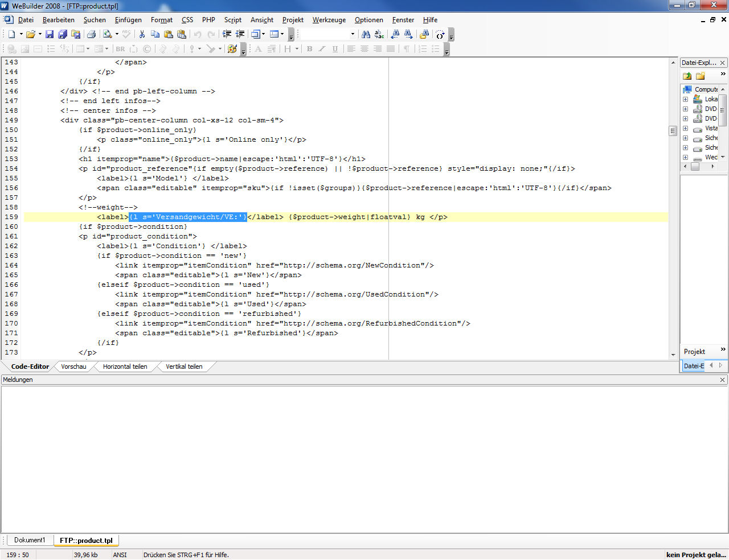
Task: Open the Hilfe menu
Action: tap(430, 20)
